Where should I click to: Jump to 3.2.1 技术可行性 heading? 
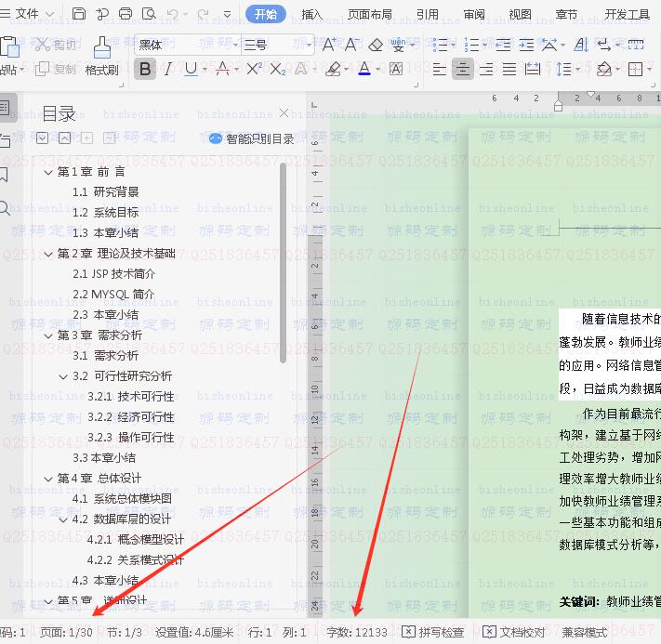click(131, 397)
